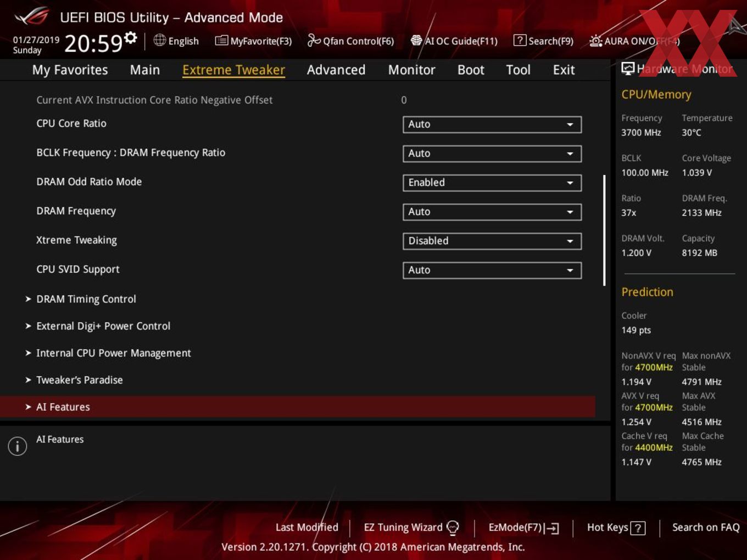747x560 pixels.
Task: Click the Search(F9) question mark icon
Action: (x=520, y=40)
